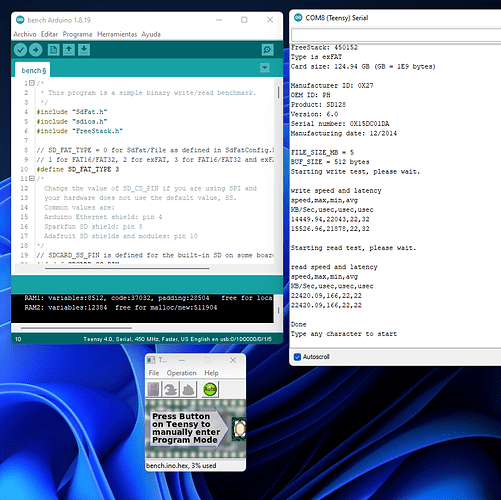Click the Upload arrow button in Arduino
Image resolution: width=501 pixels, height=500 pixels.
click(36, 50)
